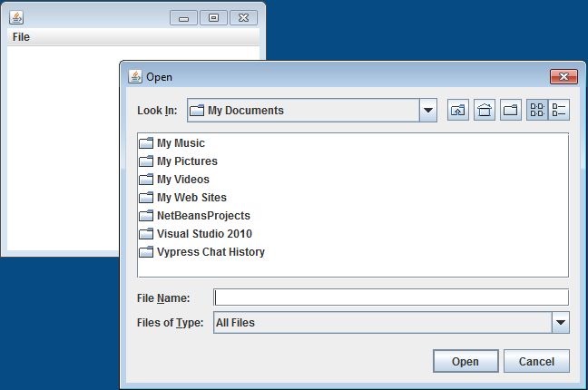The image size is (588, 390).
Task: Focus the File Name text field
Action: (x=390, y=297)
